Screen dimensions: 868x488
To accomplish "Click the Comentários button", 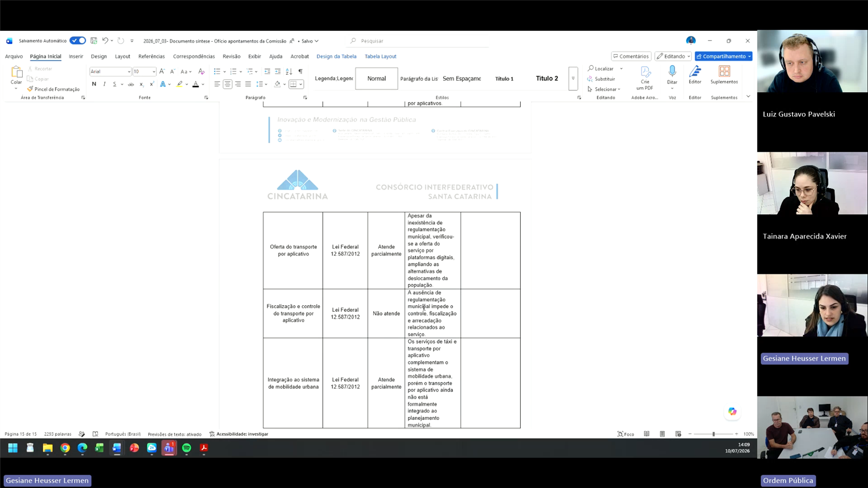I will point(631,56).
